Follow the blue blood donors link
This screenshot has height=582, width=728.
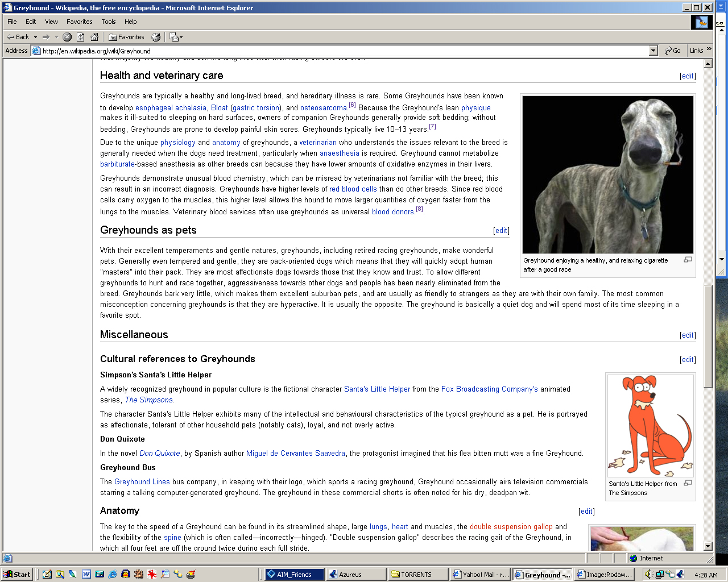[393, 212]
